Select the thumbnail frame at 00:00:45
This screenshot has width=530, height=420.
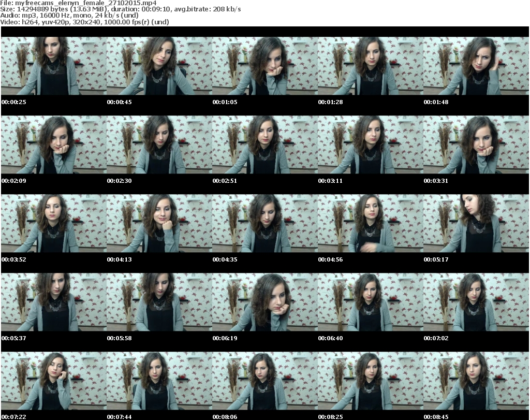[x=159, y=66]
